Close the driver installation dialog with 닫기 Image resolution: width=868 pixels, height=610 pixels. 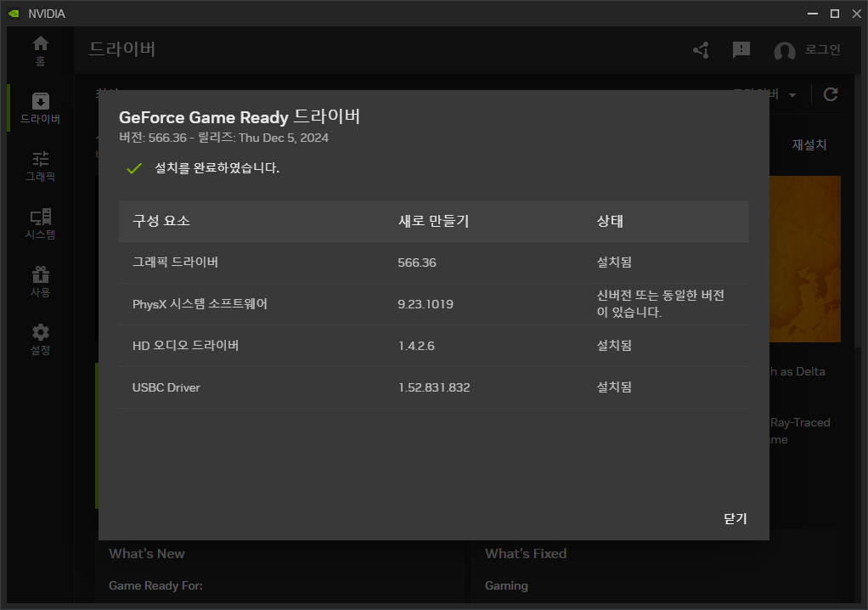(x=736, y=518)
